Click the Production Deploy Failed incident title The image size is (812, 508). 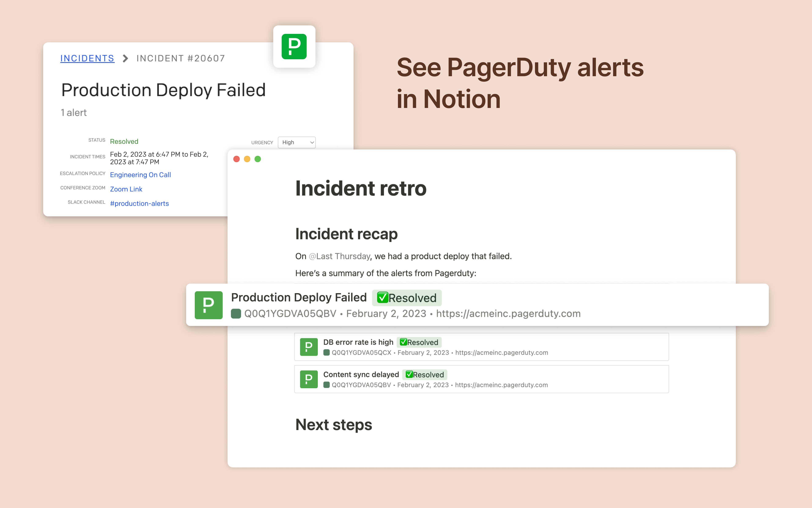[163, 90]
